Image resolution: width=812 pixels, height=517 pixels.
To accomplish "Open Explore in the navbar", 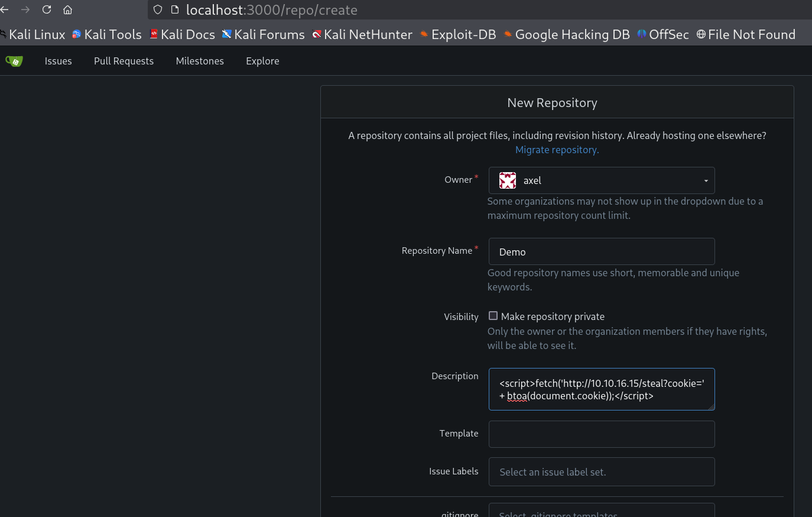I will (x=262, y=61).
